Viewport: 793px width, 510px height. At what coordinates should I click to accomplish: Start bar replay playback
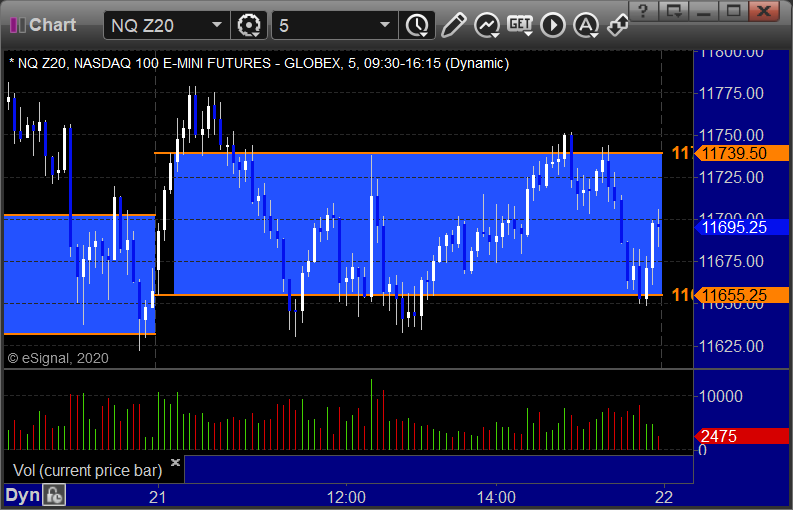point(552,25)
